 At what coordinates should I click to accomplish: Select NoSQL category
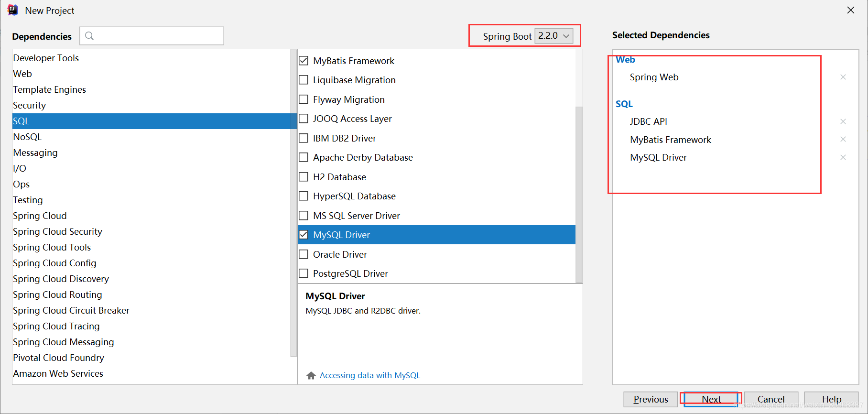(151, 137)
